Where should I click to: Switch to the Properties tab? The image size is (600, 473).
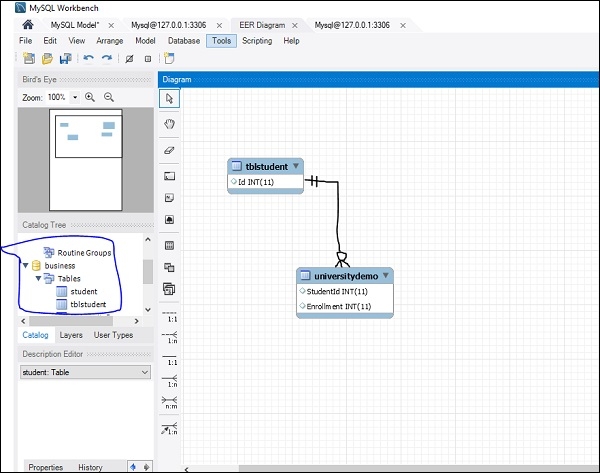pyautogui.click(x=46, y=467)
